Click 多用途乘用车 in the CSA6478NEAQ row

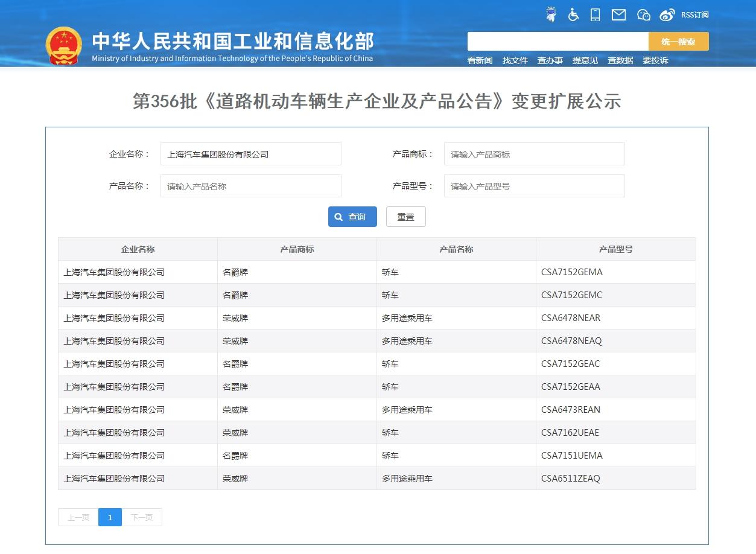pos(407,341)
